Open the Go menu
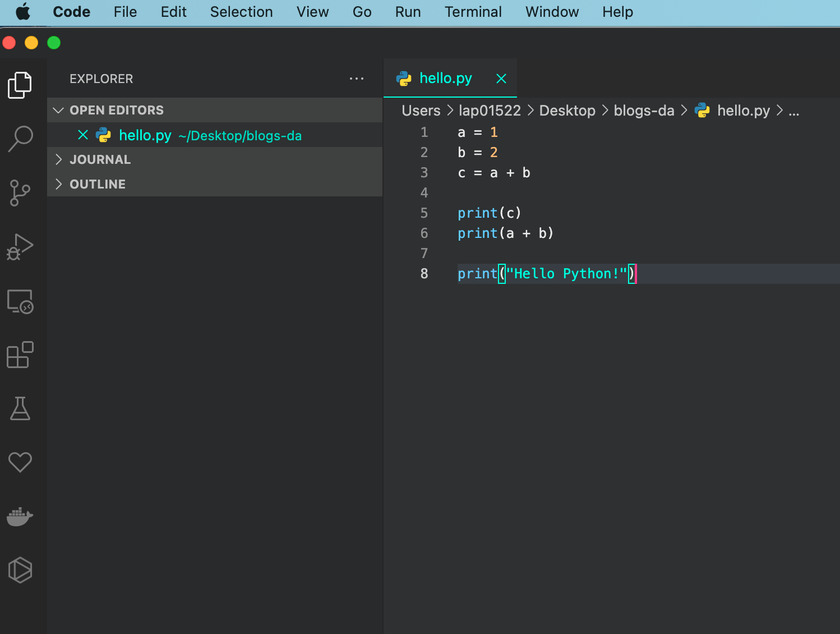This screenshot has width=840, height=634. pyautogui.click(x=362, y=12)
